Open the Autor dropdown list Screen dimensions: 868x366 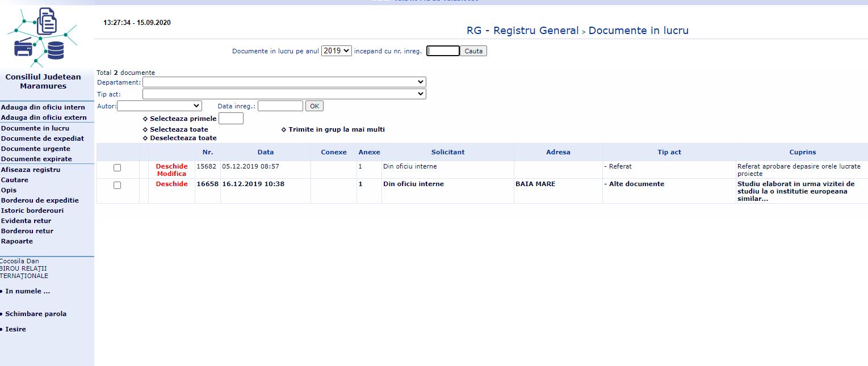pyautogui.click(x=160, y=106)
